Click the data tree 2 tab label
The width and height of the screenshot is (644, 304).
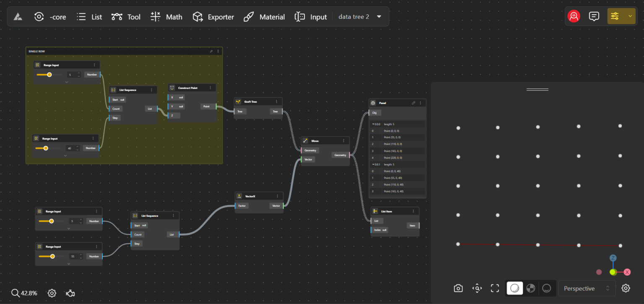[354, 16]
